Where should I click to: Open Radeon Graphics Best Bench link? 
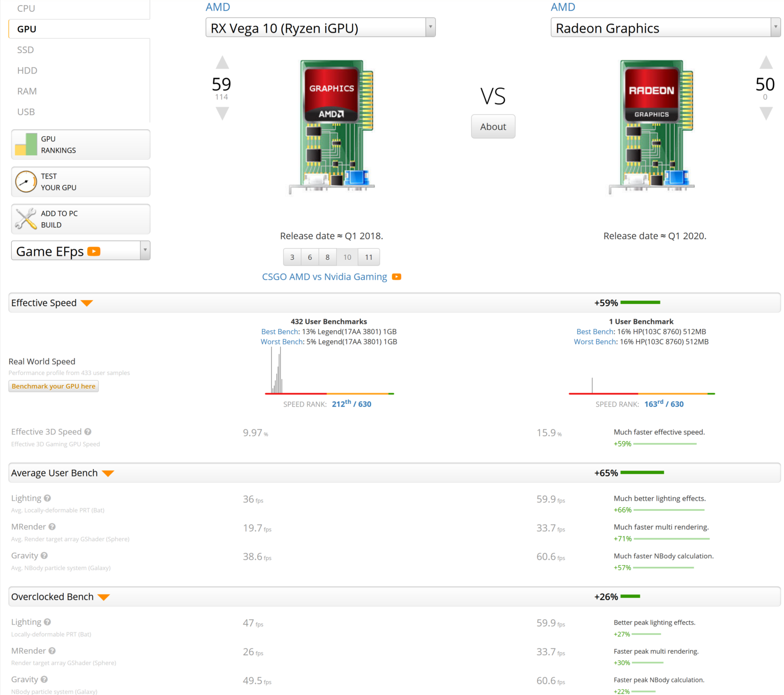[x=595, y=332]
